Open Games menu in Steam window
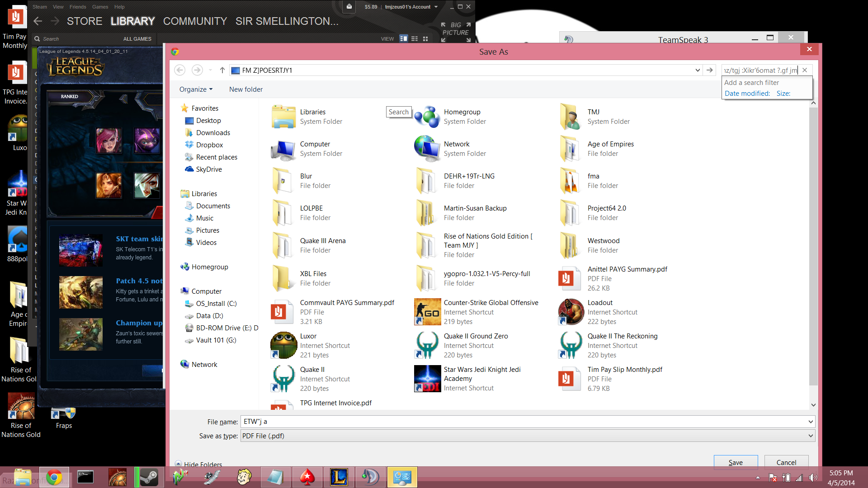This screenshot has width=868, height=488. [x=100, y=7]
